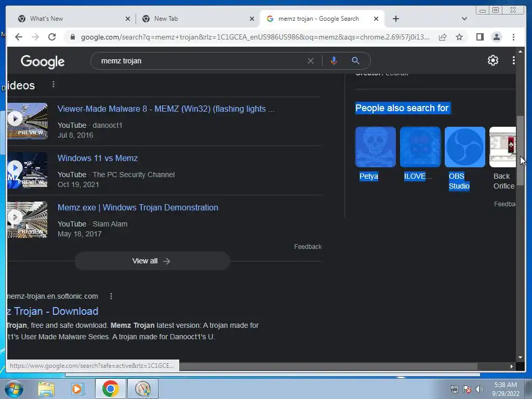Click the Google logo

point(43,62)
